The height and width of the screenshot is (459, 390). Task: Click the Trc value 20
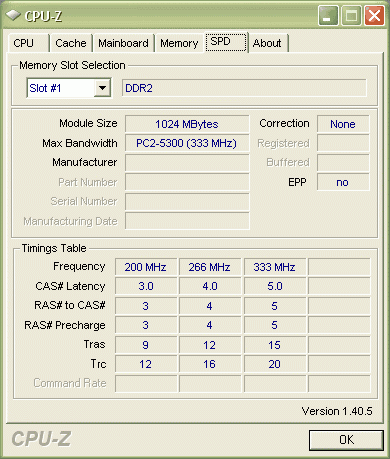point(275,364)
